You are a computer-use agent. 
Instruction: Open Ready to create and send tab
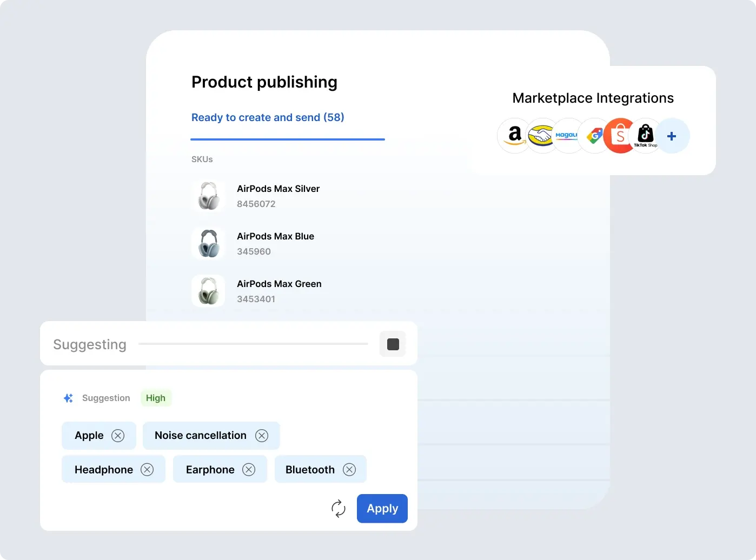click(268, 117)
